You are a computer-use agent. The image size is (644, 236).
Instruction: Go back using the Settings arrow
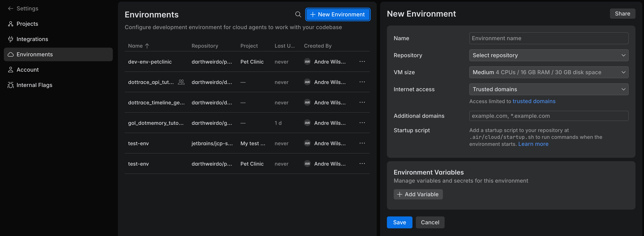pos(10,9)
